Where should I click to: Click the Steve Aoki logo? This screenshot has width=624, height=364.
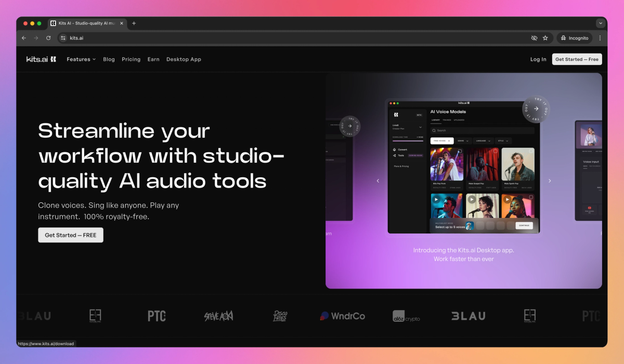(x=218, y=316)
